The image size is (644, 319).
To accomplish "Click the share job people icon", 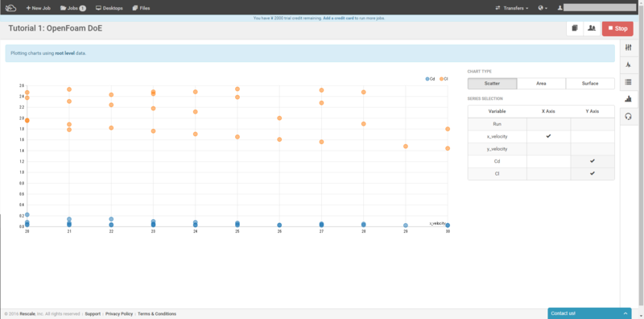I will tap(592, 28).
